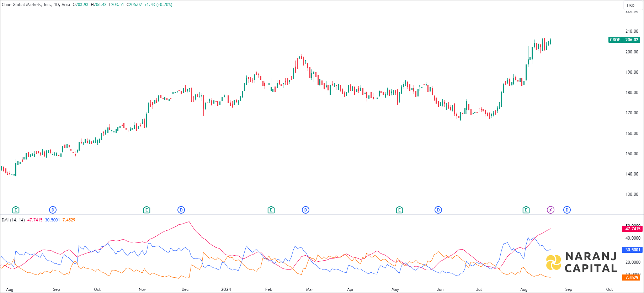Click the earnings marker in early February 2024
The image size is (644, 293).
point(271,210)
